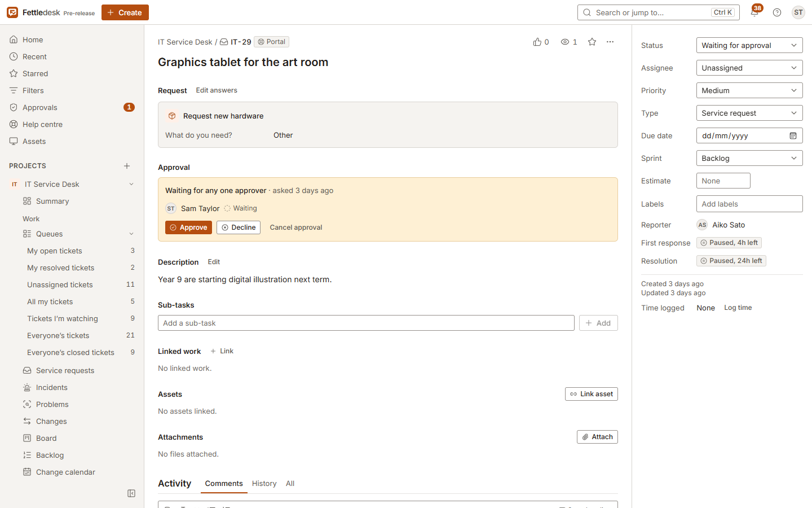Open Service requests view

(x=79, y=370)
